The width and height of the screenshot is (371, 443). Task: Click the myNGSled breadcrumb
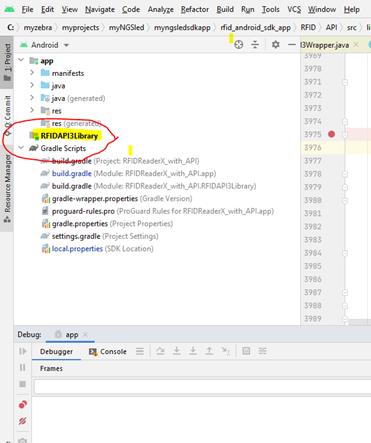[x=126, y=27]
